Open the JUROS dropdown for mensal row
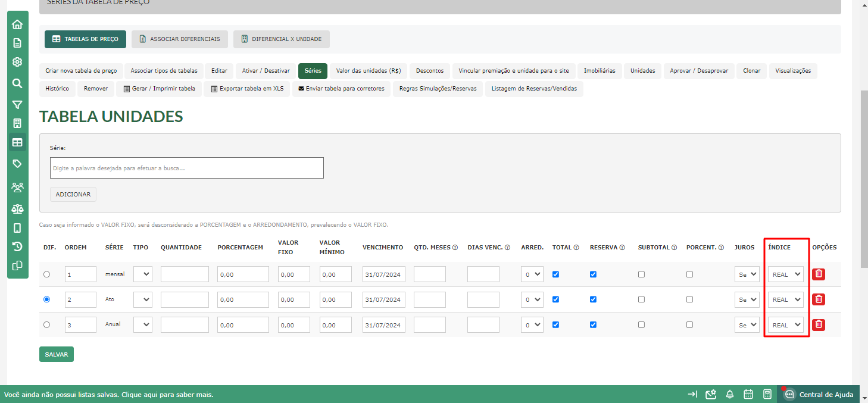The image size is (868, 403). click(x=747, y=274)
